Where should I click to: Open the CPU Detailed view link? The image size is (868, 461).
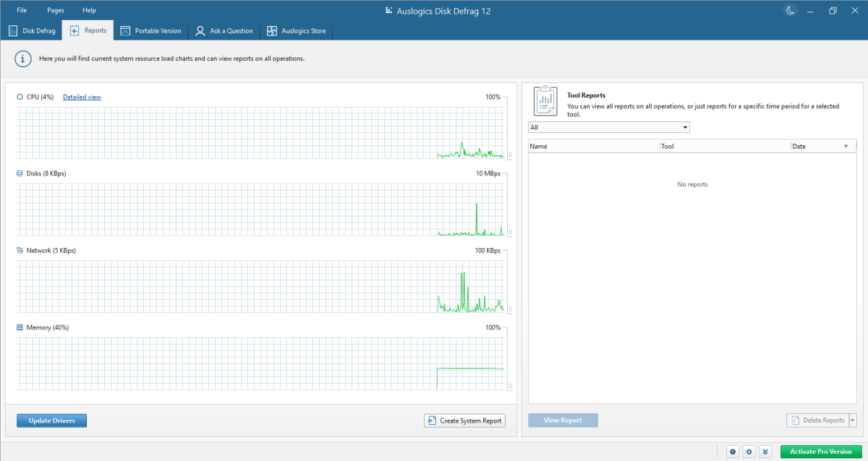(x=82, y=97)
